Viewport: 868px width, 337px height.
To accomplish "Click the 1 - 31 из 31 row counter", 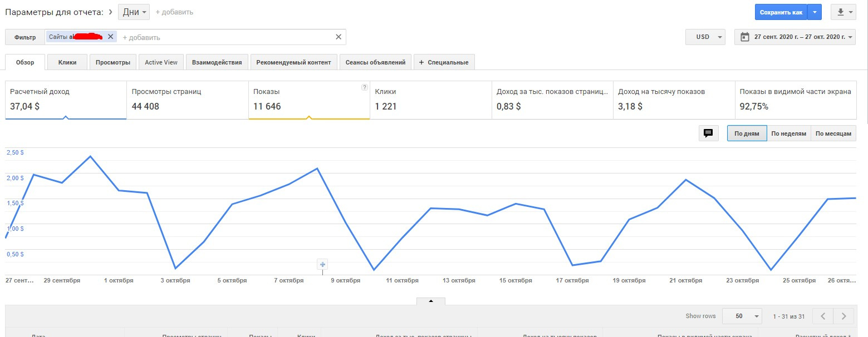I will pyautogui.click(x=789, y=316).
